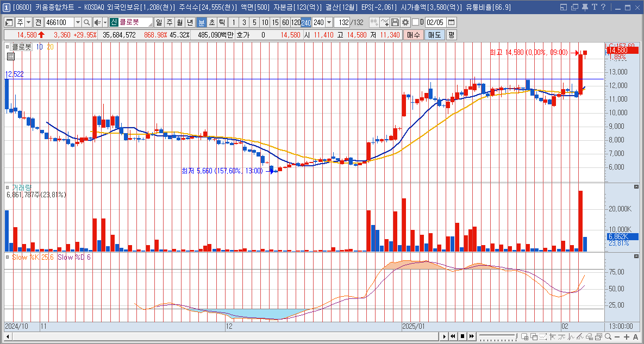Click the volume panel small close box
This screenshot has width=644, height=344.
pos(636,187)
